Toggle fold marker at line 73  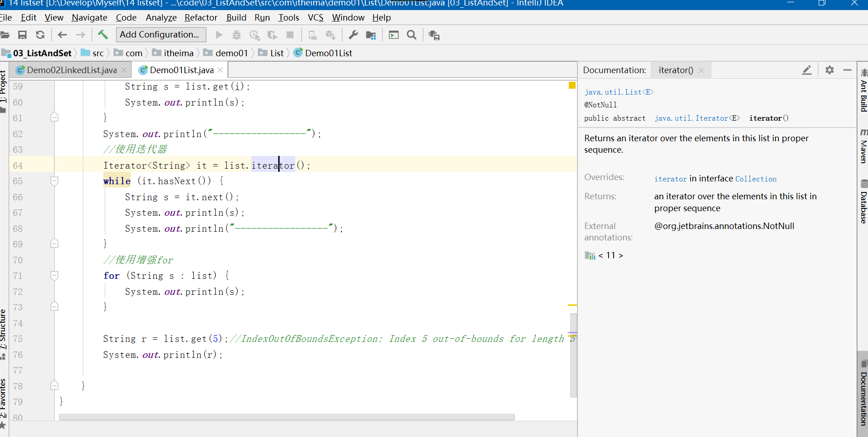[54, 306]
